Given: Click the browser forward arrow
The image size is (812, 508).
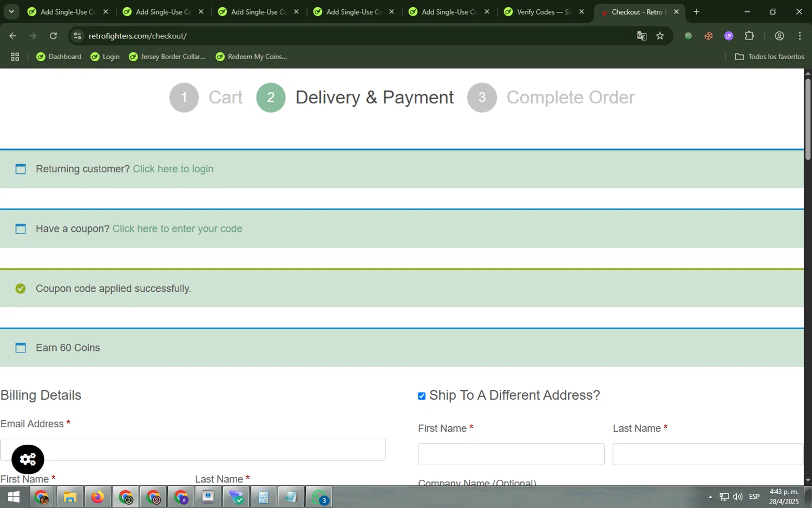Looking at the screenshot, I should [33, 36].
